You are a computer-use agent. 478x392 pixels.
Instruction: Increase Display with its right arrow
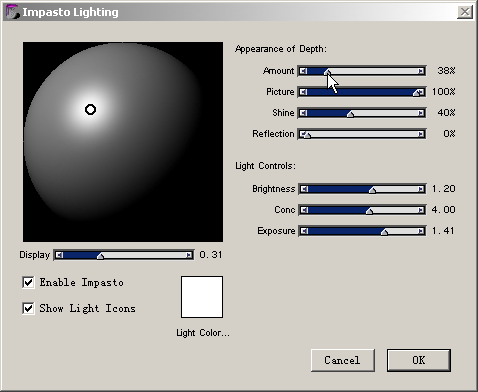pos(189,255)
